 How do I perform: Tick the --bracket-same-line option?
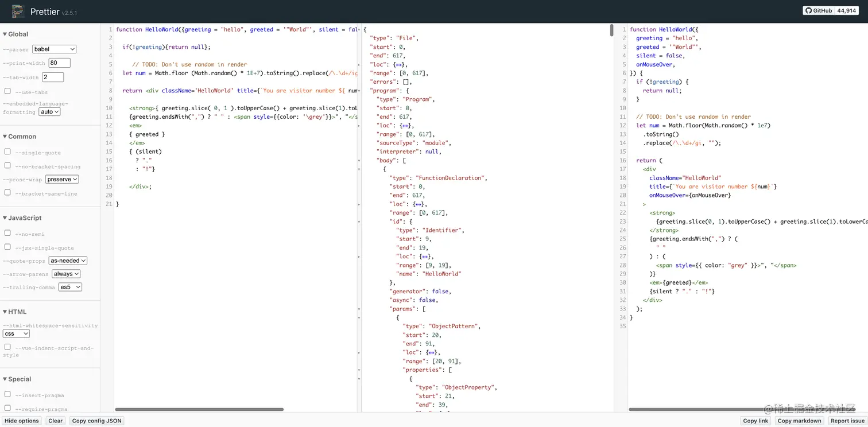pyautogui.click(x=7, y=193)
